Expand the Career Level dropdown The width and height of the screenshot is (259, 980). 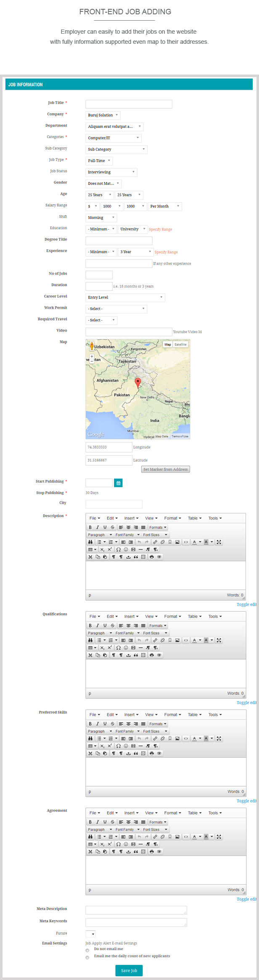pos(125,297)
